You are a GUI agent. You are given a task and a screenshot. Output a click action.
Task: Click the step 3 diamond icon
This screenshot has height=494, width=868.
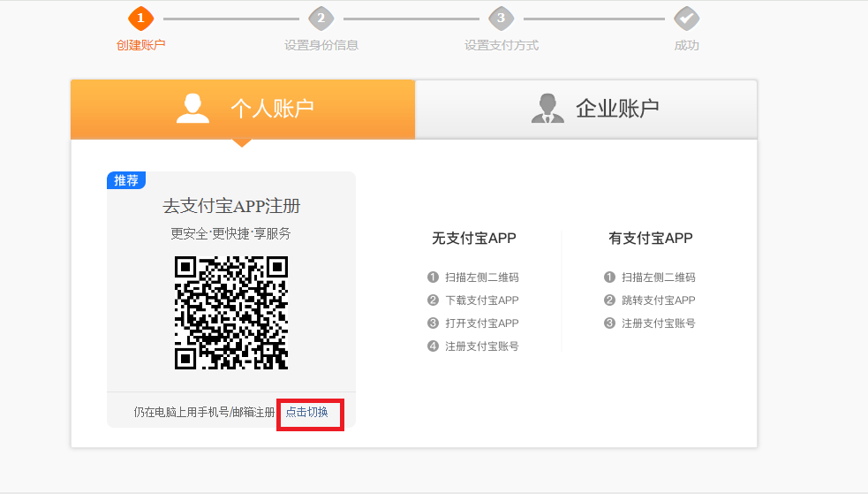501,19
